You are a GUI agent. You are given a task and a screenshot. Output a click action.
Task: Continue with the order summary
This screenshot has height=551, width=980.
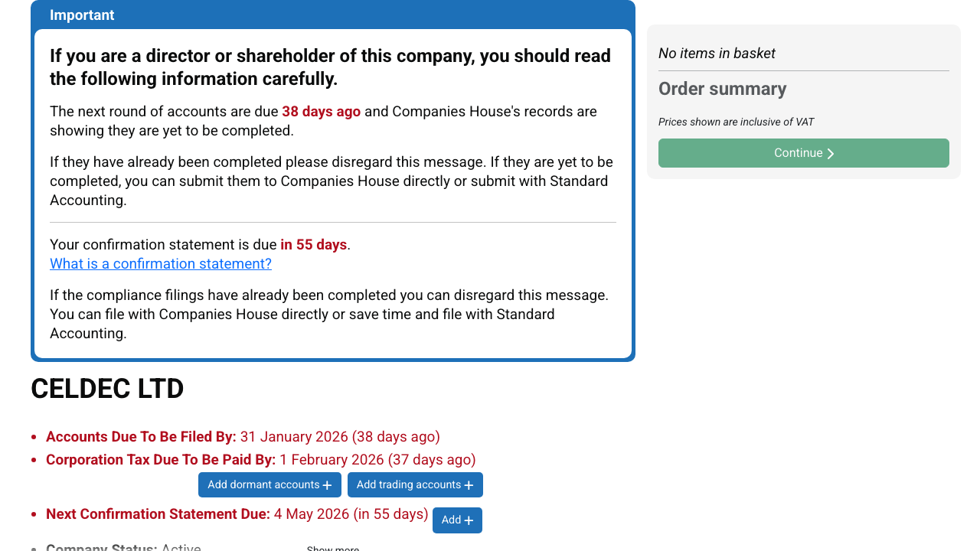point(803,153)
